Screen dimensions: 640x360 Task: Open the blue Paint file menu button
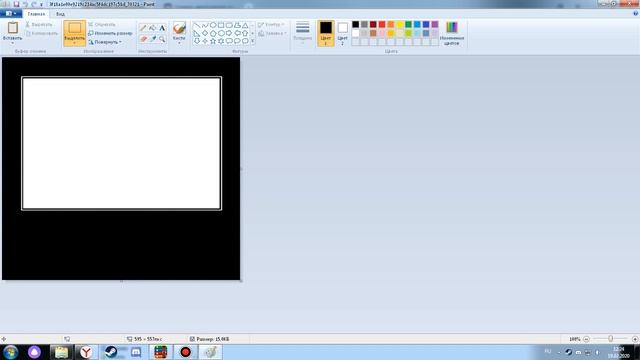11,13
